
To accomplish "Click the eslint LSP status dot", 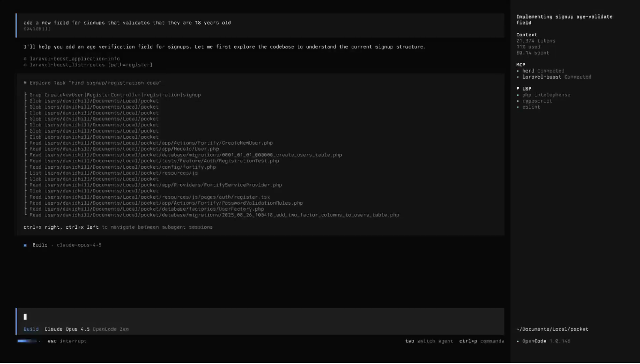I will pyautogui.click(x=518, y=107).
